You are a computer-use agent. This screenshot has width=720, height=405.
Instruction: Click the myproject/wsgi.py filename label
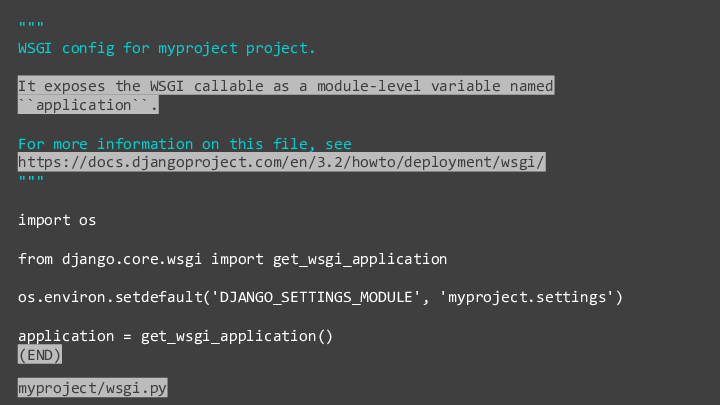pos(92,388)
